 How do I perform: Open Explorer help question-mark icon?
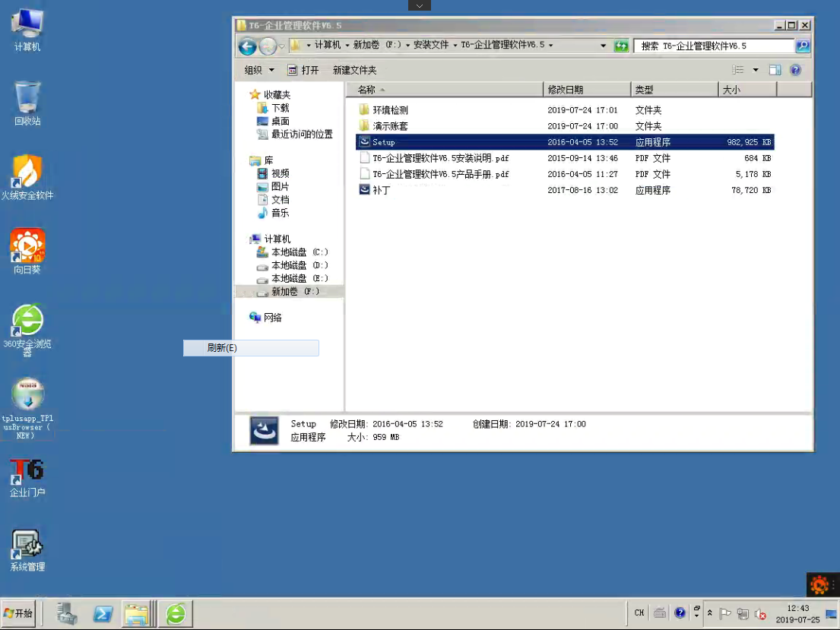click(796, 70)
